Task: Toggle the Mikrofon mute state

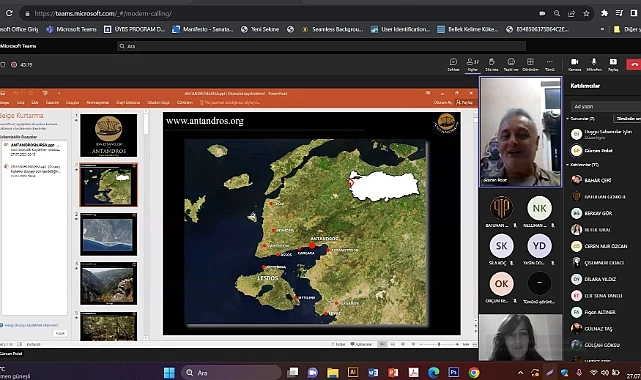Action: (594, 64)
